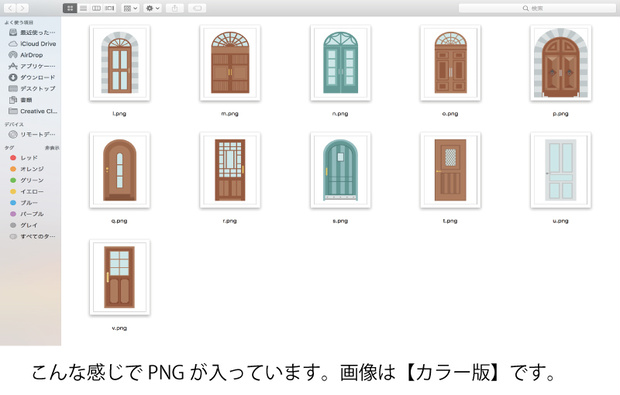Switch to cover flow view

[x=110, y=8]
